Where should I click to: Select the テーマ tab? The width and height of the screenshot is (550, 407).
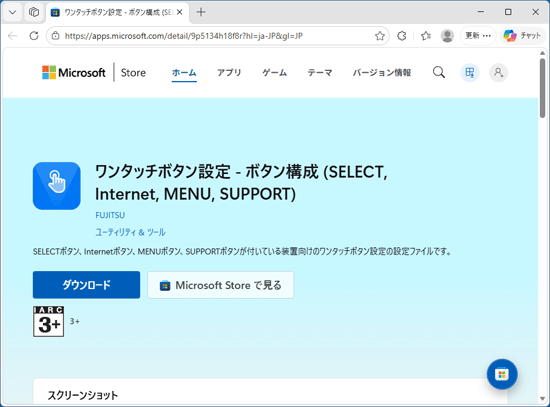[x=320, y=73]
